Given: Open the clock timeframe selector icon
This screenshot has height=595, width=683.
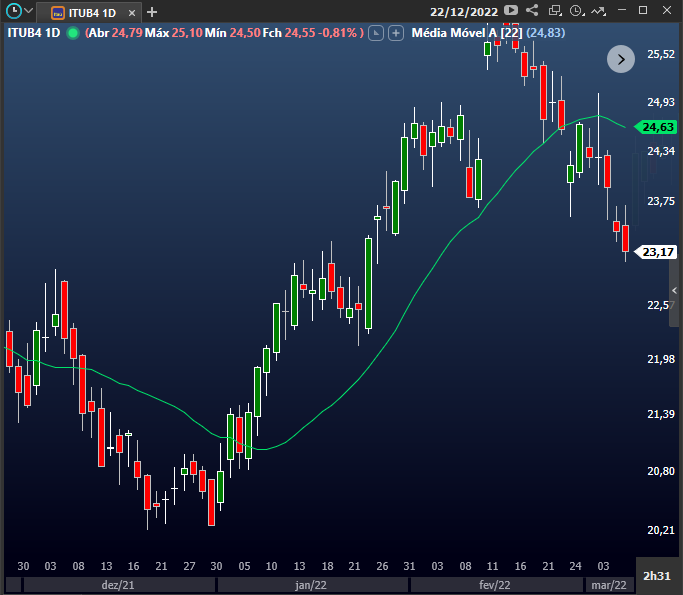Looking at the screenshot, I should click(x=577, y=10).
